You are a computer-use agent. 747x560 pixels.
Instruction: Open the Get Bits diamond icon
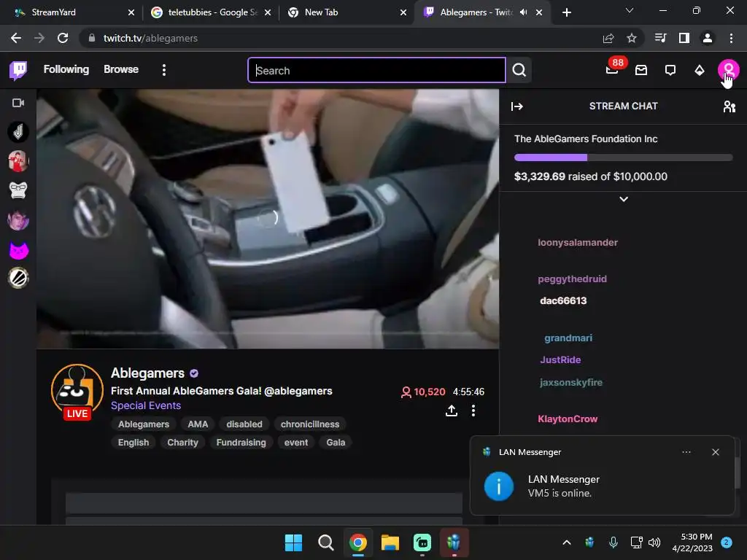pyautogui.click(x=700, y=71)
